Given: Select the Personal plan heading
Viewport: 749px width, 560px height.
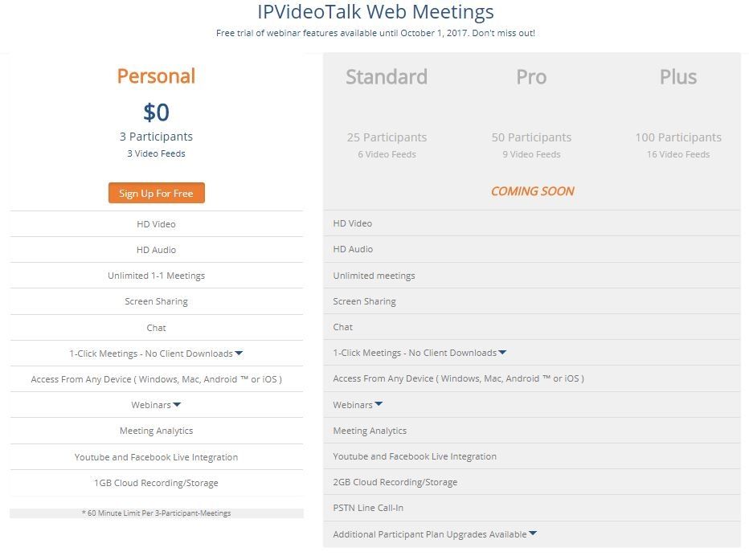Looking at the screenshot, I should 156,76.
